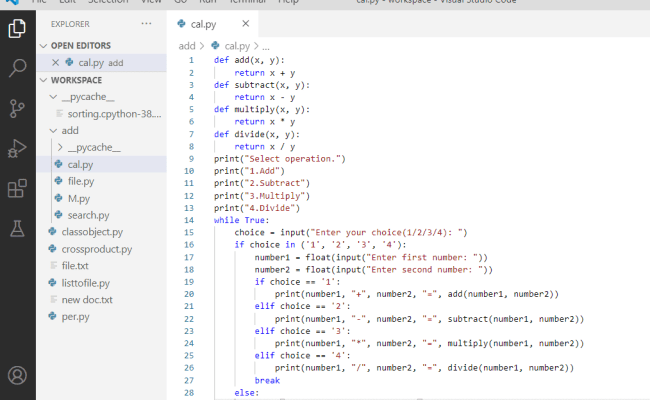This screenshot has width=650, height=400.
Task: Open the Testing flask view
Action: point(17,229)
